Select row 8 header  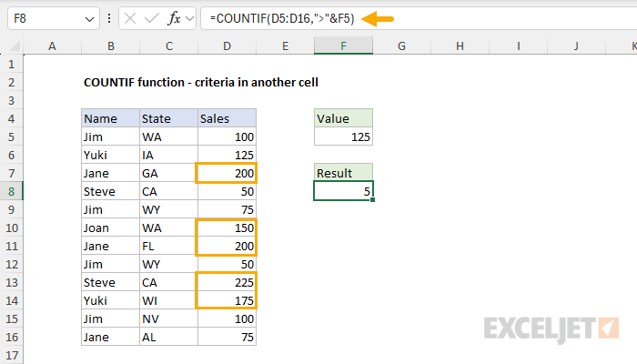pyautogui.click(x=11, y=191)
